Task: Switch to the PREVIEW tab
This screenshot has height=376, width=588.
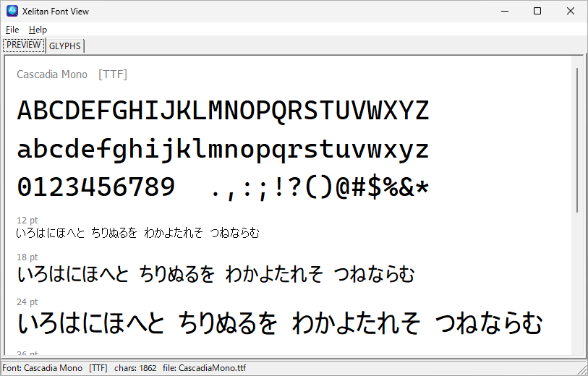Action: coord(24,45)
